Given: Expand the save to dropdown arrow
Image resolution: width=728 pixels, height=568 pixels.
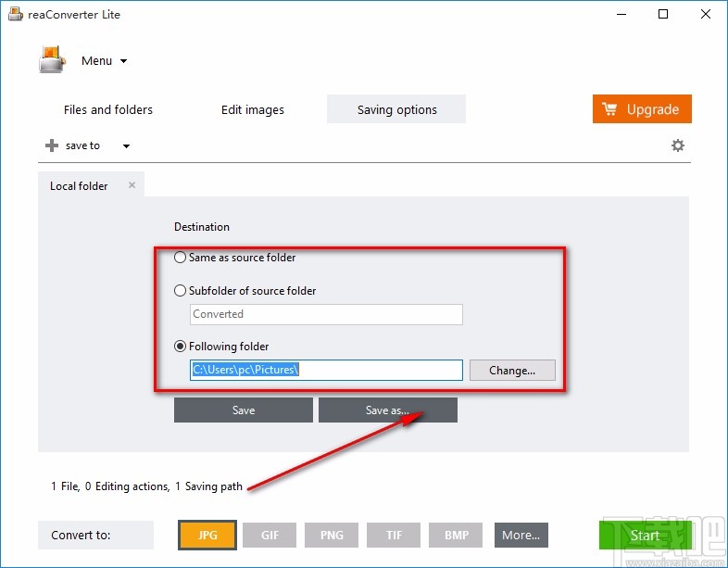Looking at the screenshot, I should click(x=126, y=145).
